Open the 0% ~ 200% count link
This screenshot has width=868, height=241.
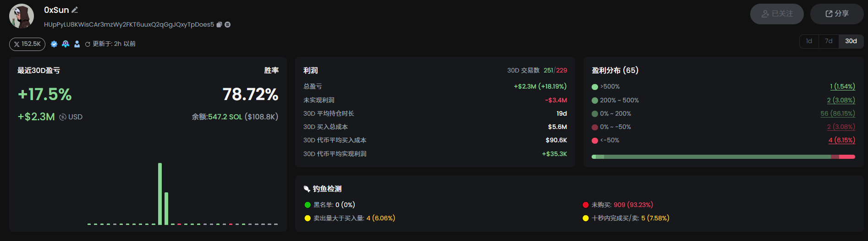click(838, 113)
